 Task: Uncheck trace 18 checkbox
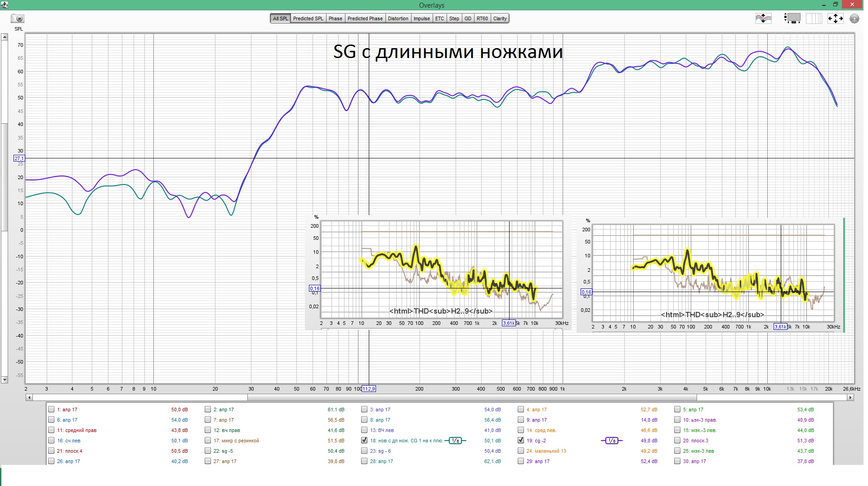tap(364, 441)
